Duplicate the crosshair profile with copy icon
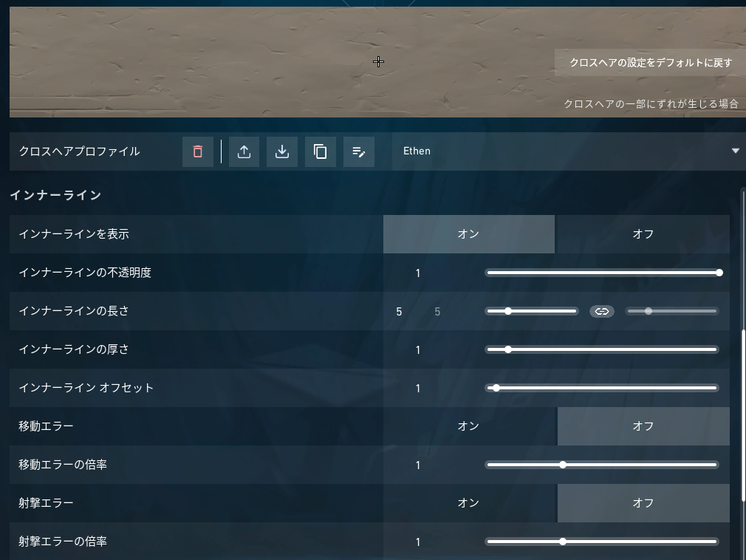Viewport: 746px width, 560px height. click(321, 151)
